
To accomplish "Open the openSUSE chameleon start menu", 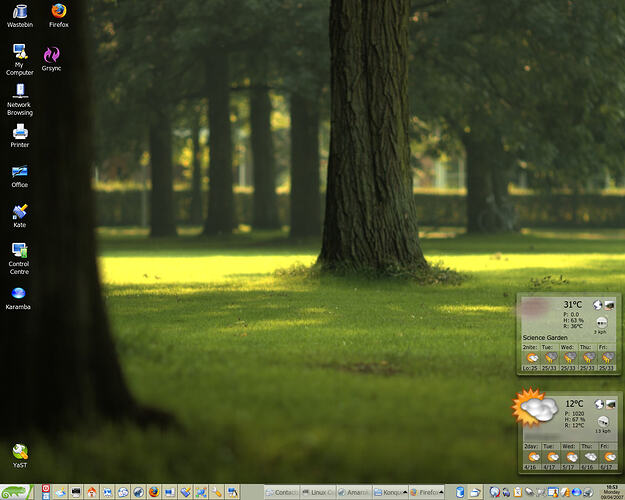I will [x=15, y=492].
